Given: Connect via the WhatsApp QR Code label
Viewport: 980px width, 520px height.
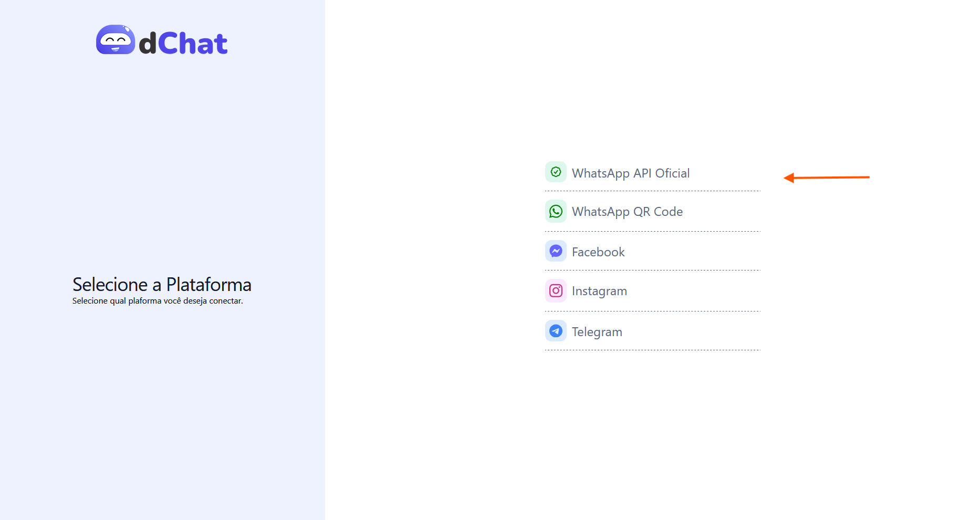Looking at the screenshot, I should click(627, 212).
